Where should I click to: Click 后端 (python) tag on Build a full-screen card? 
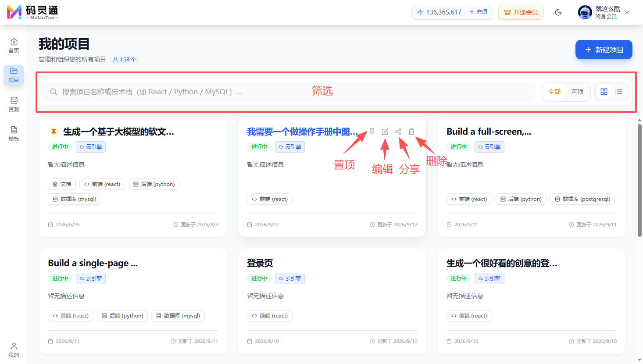(x=521, y=199)
